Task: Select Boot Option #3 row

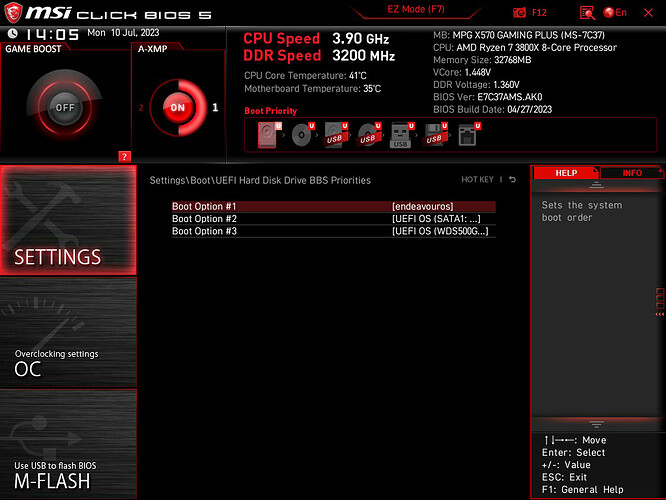Action: point(333,231)
